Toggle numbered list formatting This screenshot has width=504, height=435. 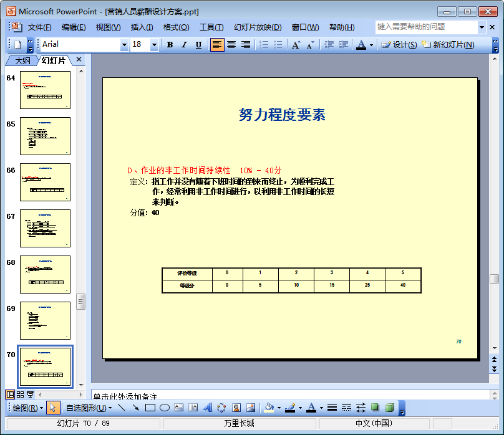(264, 45)
